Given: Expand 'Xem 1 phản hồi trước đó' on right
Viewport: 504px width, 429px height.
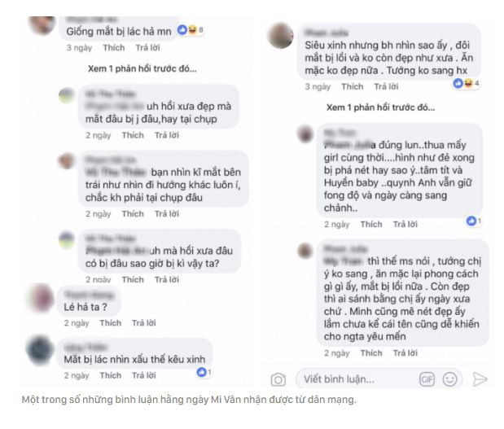Looking at the screenshot, I should (x=381, y=107).
